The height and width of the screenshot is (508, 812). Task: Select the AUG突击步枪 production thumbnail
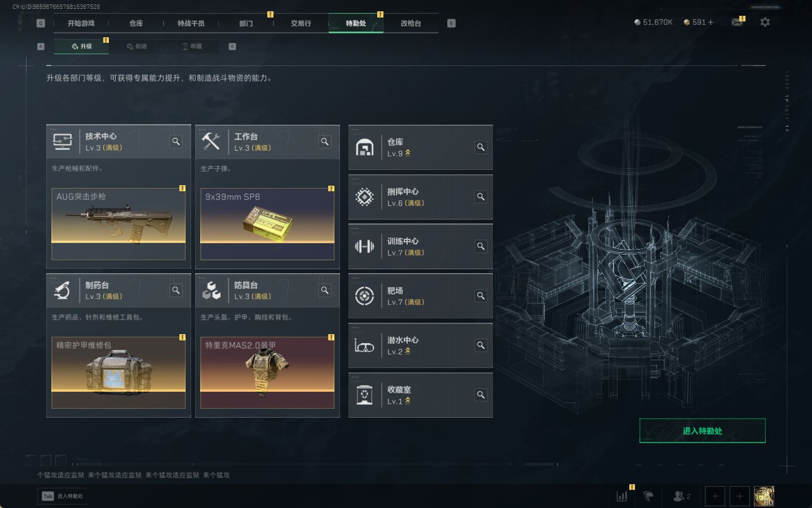(118, 224)
